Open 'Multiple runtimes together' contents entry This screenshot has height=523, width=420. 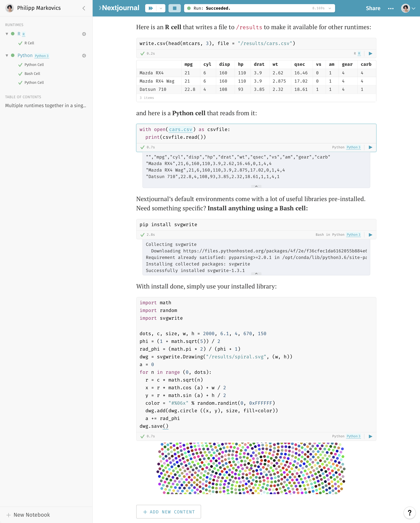coord(46,106)
